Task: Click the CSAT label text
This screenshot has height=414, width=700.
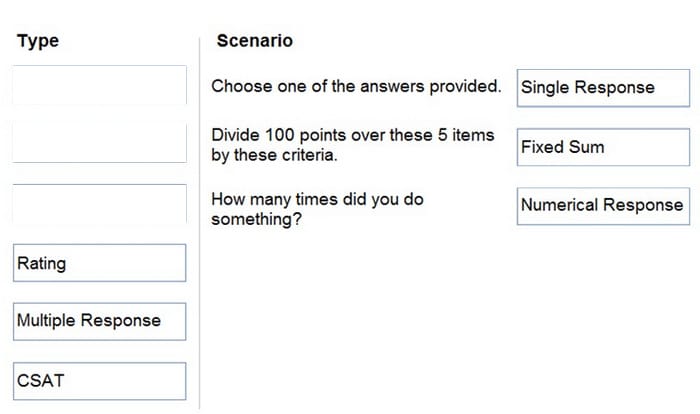Action: coord(41,381)
